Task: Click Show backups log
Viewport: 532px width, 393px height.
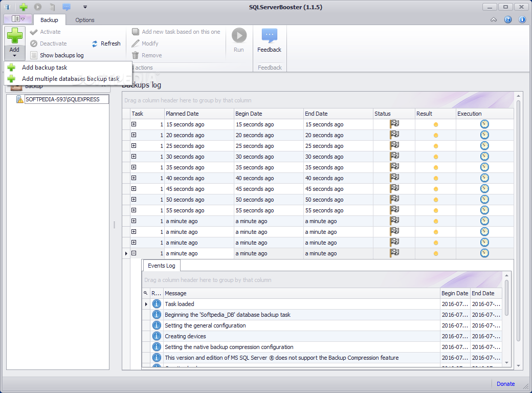Action: click(57, 55)
